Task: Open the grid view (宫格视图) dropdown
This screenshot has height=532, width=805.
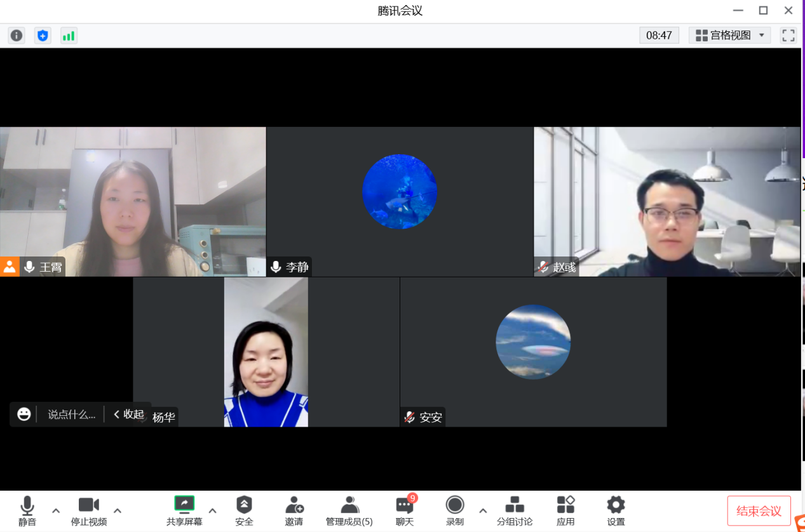Action: click(x=729, y=36)
